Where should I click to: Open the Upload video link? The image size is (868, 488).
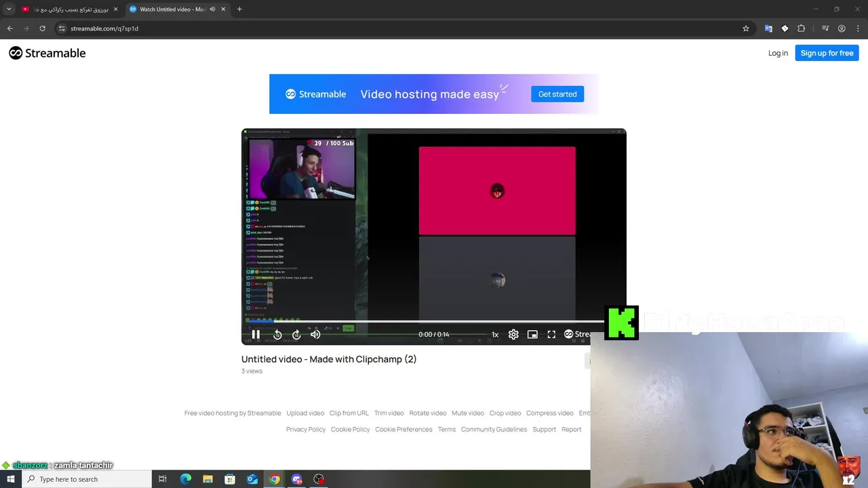[x=305, y=413]
